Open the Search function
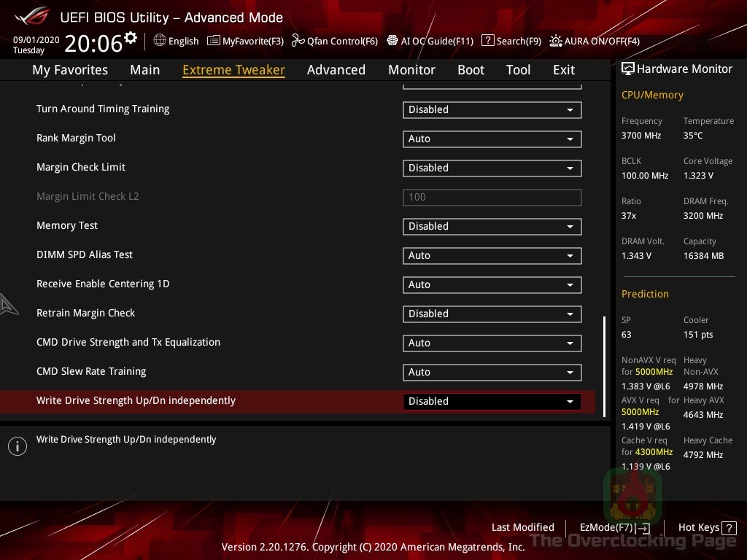The width and height of the screenshot is (747, 560). coord(511,41)
